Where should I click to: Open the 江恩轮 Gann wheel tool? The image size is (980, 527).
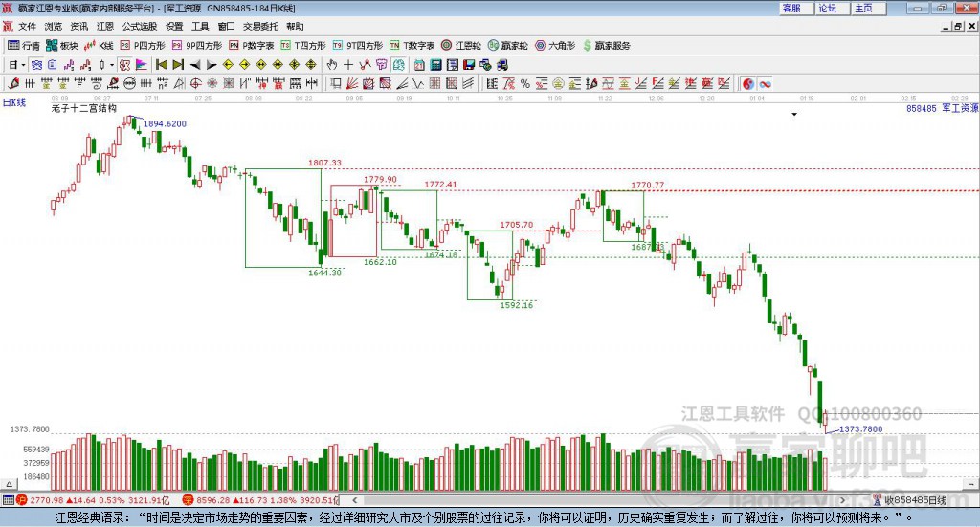click(x=461, y=46)
